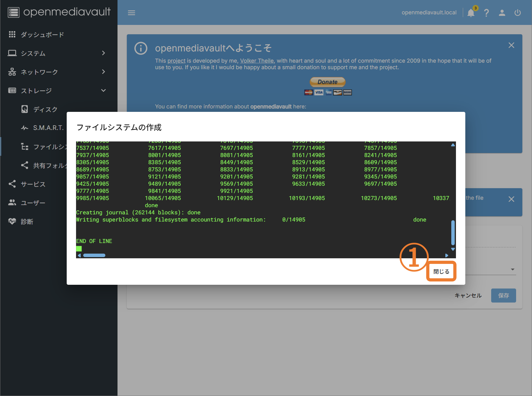Image resolution: width=532 pixels, height=396 pixels.
Task: Click the キャンセル button
Action: coord(468,295)
